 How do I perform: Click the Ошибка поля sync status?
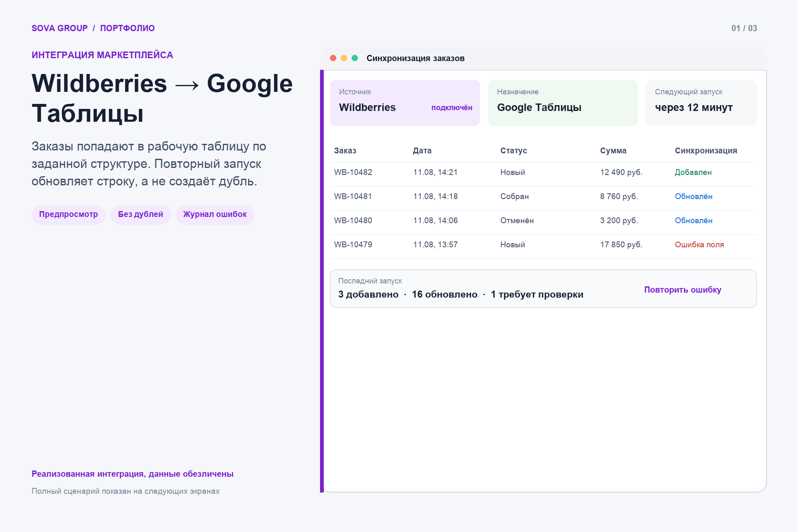(x=699, y=245)
